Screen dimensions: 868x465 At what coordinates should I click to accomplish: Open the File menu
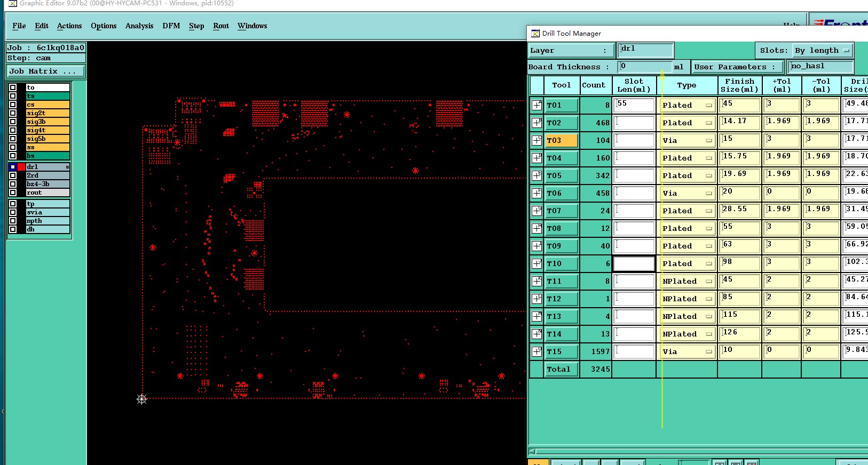tap(19, 26)
